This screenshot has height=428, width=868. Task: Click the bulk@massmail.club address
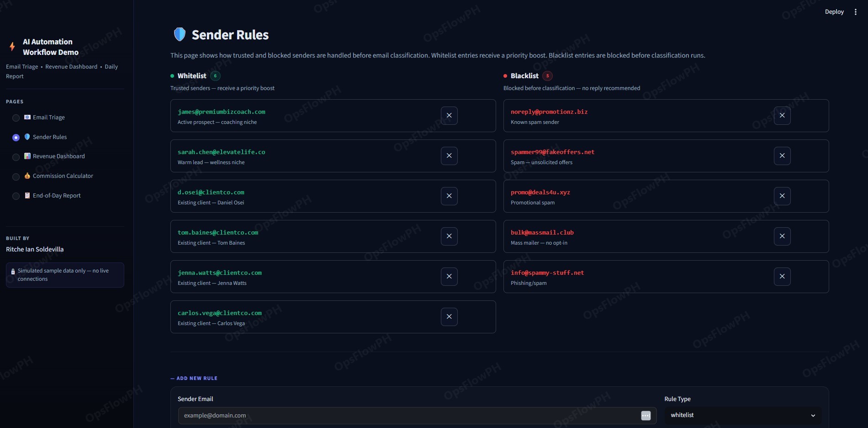click(x=542, y=232)
